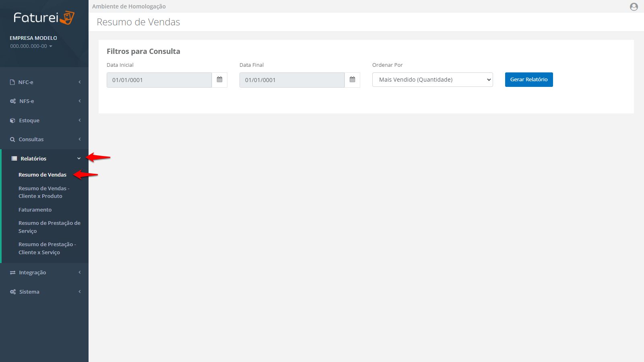The width and height of the screenshot is (644, 362).
Task: Expand the Sistema menu chevron
Action: coord(80,292)
